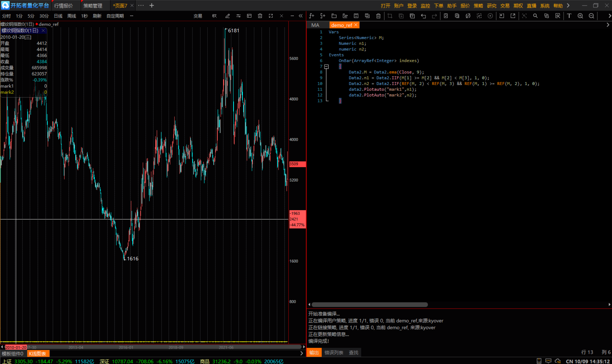This screenshot has width=612, height=364.
Task: Click the import arrow icon
Action: coord(502,16)
